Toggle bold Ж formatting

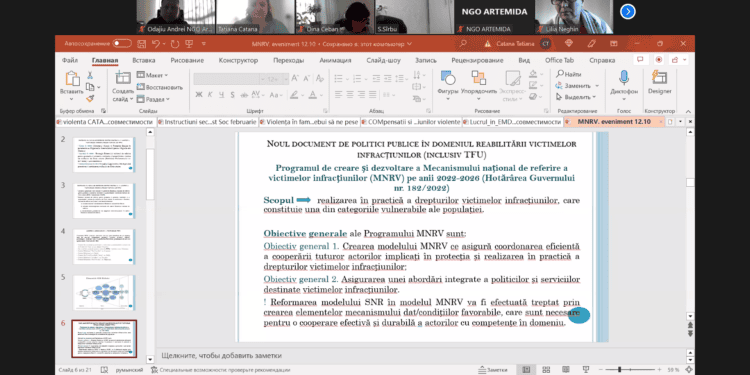[199, 95]
